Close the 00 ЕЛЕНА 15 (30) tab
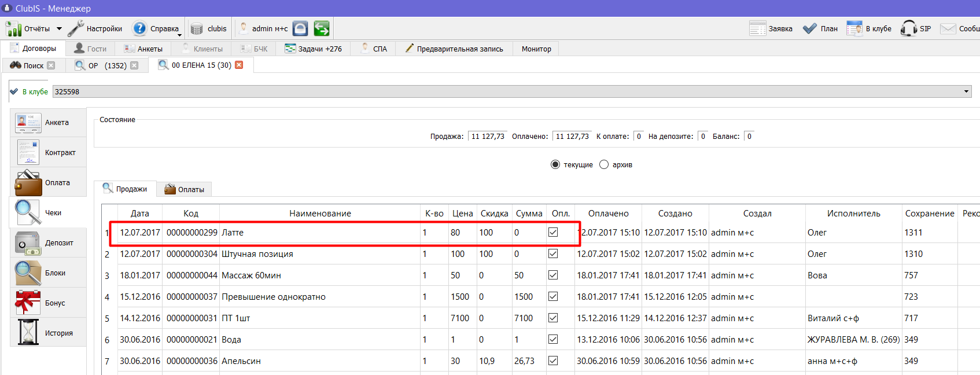 [x=239, y=65]
